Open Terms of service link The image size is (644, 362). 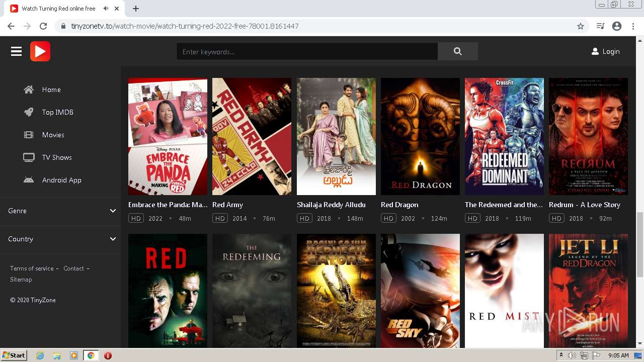click(32, 268)
